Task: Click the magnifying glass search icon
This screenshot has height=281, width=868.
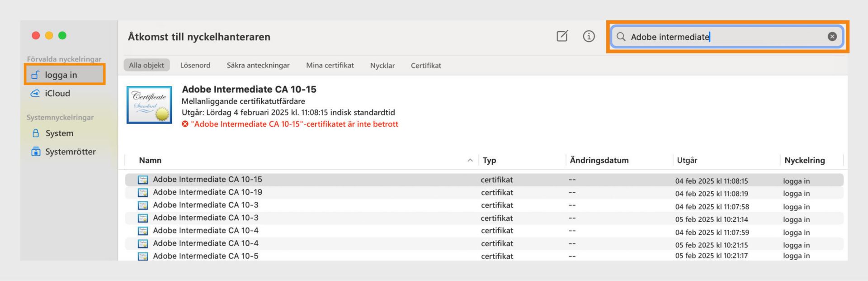Action: (621, 37)
